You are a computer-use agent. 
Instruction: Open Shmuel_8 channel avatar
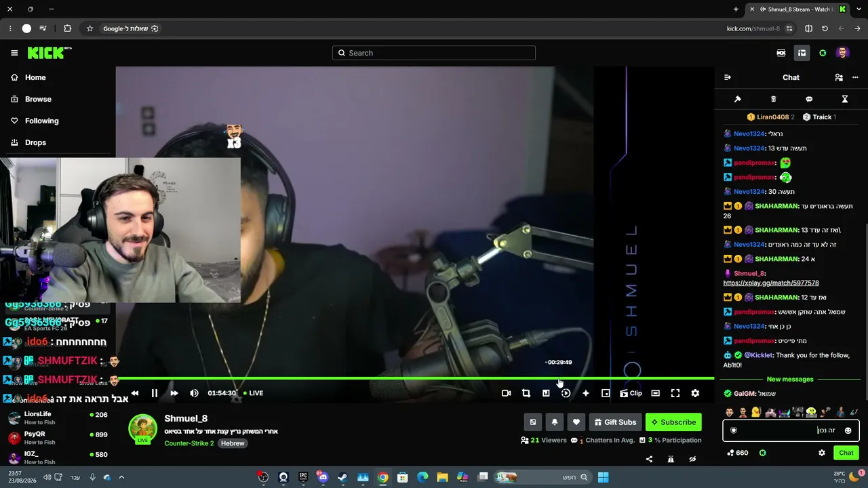143,429
